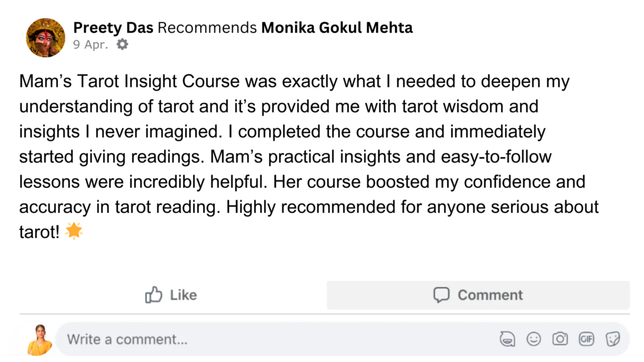Click the commenter avatar beside comment box

click(x=38, y=339)
